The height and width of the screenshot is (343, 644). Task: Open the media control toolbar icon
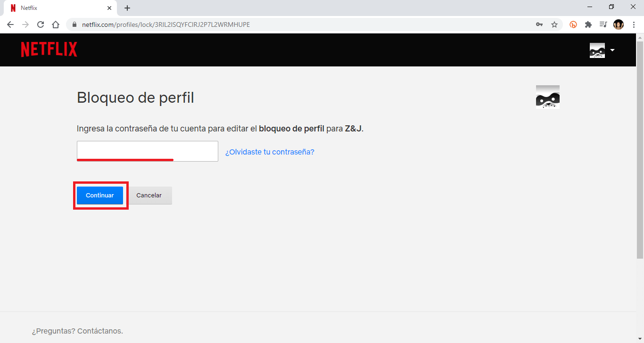[603, 24]
